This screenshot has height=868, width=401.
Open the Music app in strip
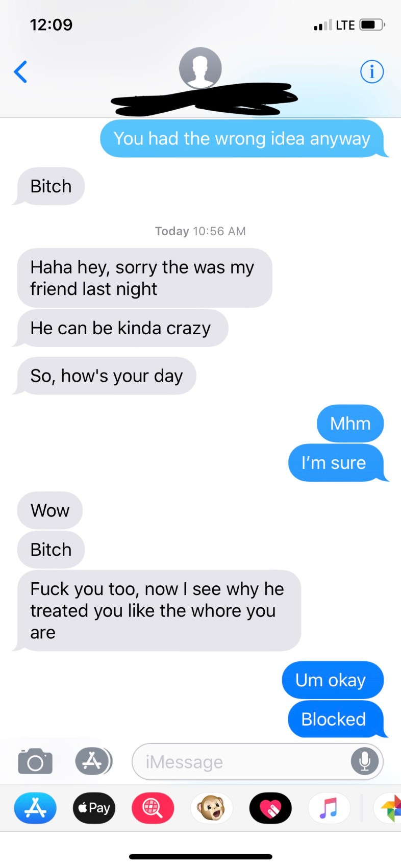click(x=329, y=808)
